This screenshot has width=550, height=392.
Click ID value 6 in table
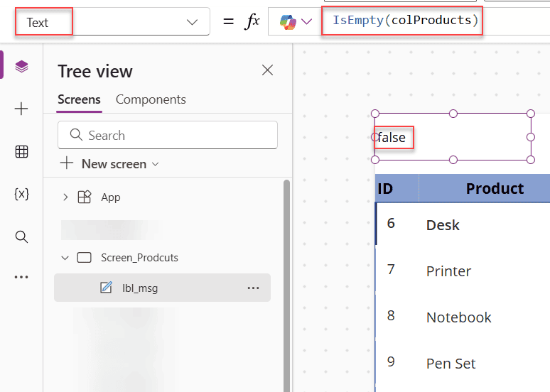pos(391,223)
